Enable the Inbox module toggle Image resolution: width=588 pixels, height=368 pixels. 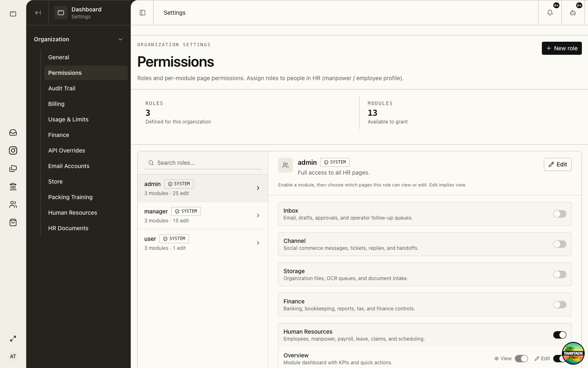[560, 214]
